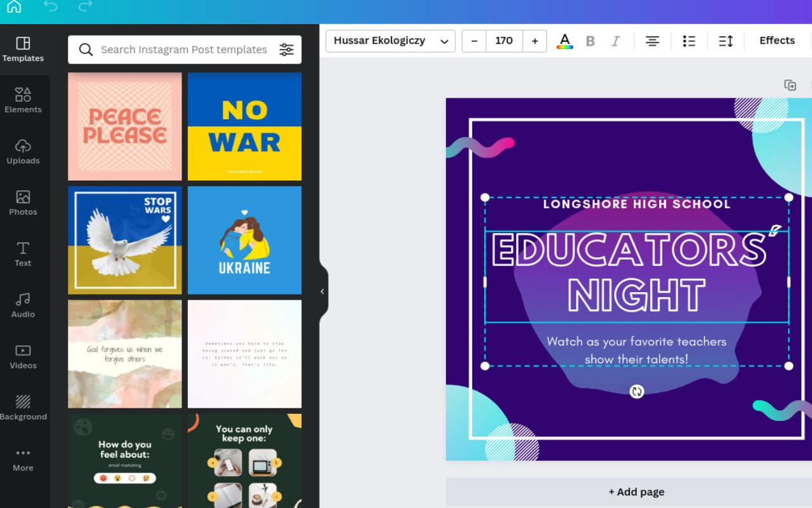This screenshot has height=508, width=812.
Task: Click top-left selection resize handle
Action: [x=485, y=197]
